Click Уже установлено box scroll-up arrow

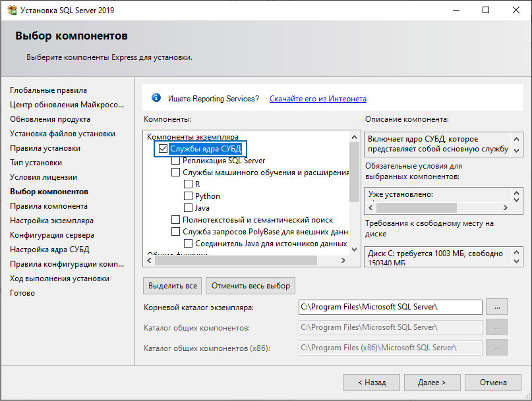coord(516,193)
